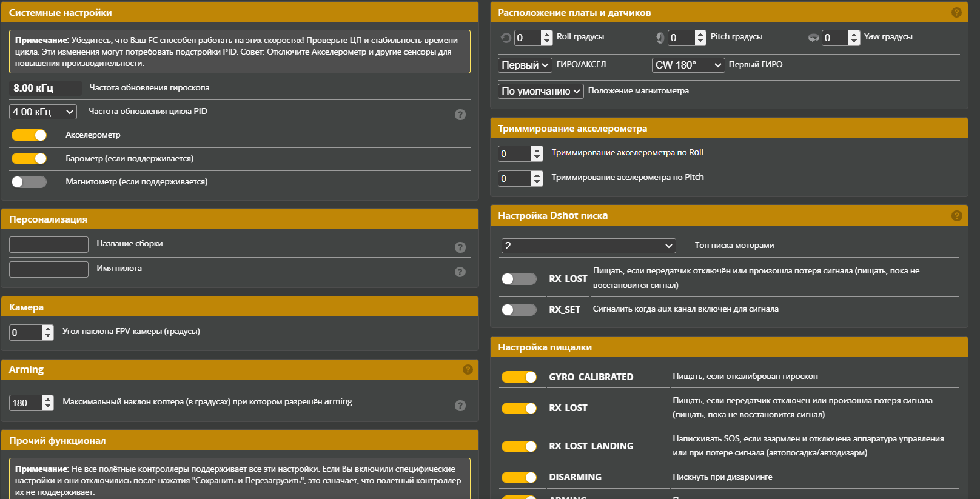This screenshot has width=980, height=499.
Task: Click the Название сборки text field
Action: tap(49, 244)
